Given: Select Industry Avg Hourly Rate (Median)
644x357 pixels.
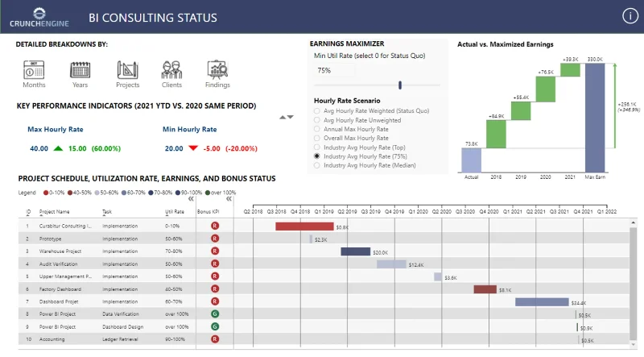Looking at the screenshot, I should point(316,165).
